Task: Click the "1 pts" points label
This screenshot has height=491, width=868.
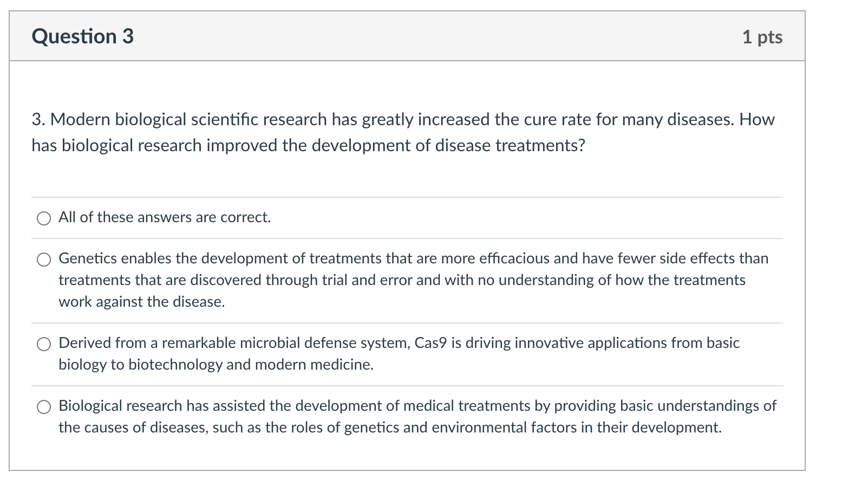Action: pyautogui.click(x=762, y=37)
